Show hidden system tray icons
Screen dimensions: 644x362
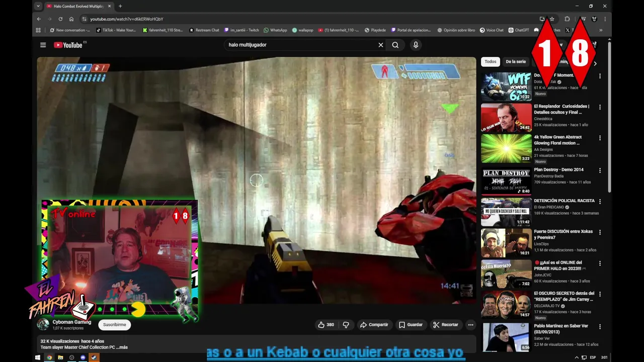577,357
